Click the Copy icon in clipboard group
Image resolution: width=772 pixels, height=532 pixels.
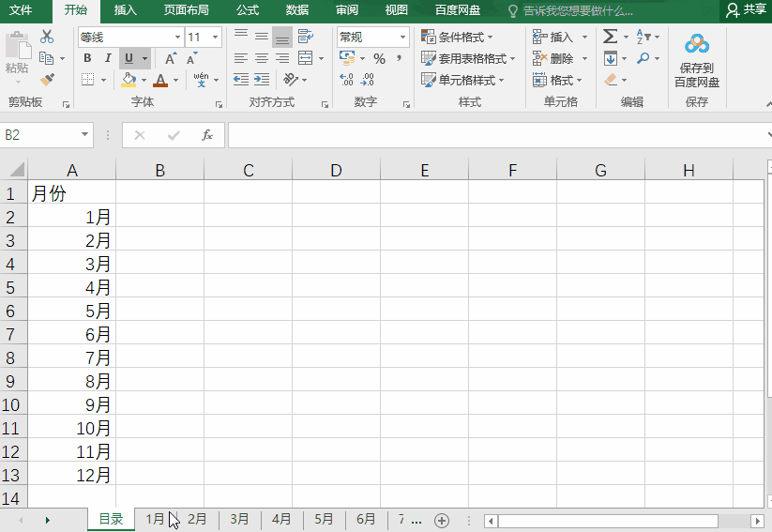46,58
